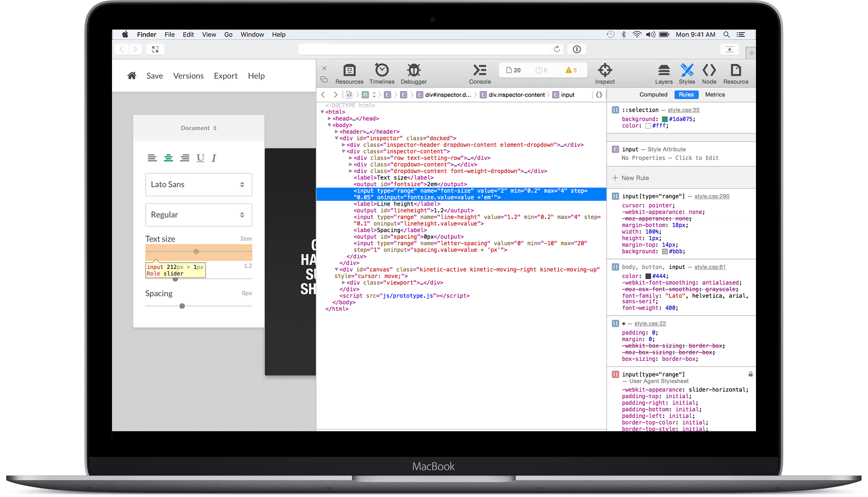Open the Document dropdown
The height and width of the screenshot is (497, 868).
point(199,128)
